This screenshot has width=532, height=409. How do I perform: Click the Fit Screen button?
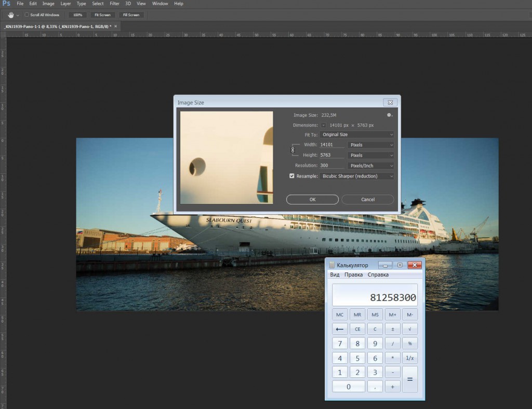(x=102, y=15)
